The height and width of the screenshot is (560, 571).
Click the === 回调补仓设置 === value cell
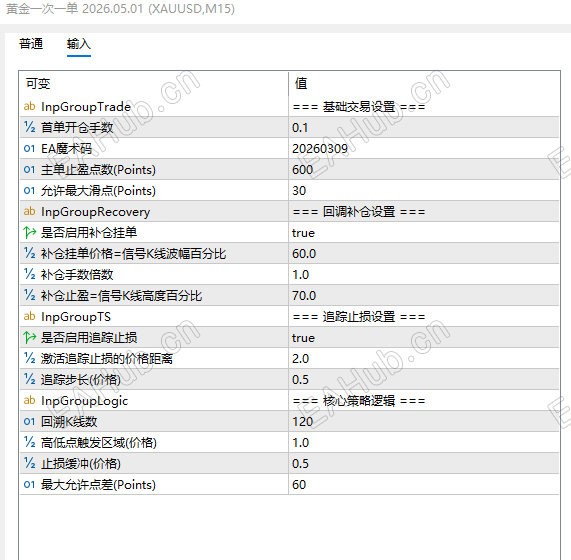pyautogui.click(x=424, y=212)
